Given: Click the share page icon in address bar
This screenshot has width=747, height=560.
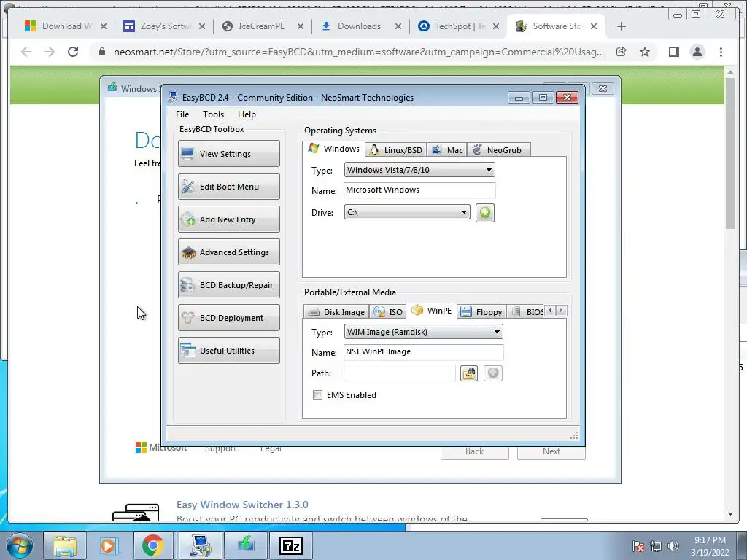Looking at the screenshot, I should click(x=622, y=52).
